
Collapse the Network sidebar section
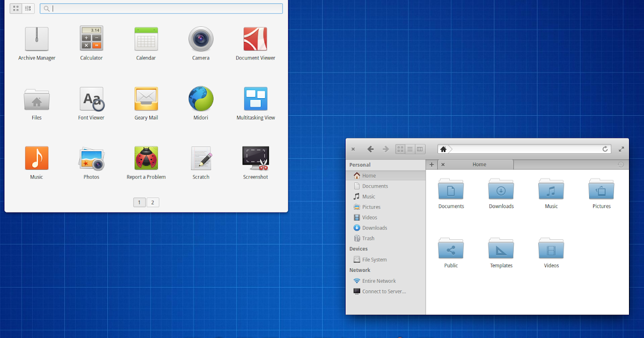point(360,270)
